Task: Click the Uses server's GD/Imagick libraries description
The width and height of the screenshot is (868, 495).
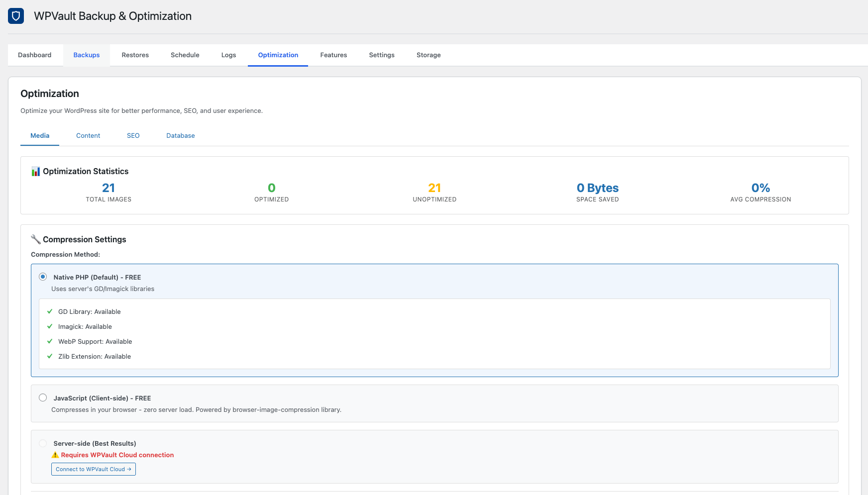Action: pos(103,289)
